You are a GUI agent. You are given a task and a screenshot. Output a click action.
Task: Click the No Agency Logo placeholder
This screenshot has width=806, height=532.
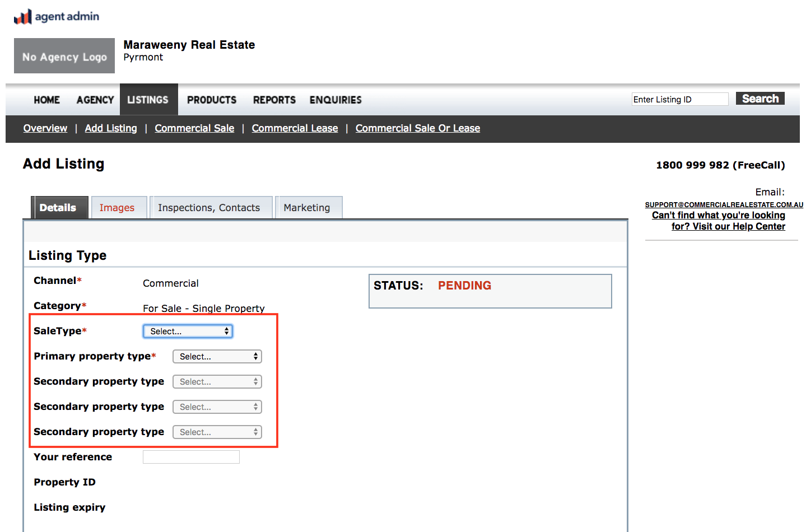click(x=64, y=55)
